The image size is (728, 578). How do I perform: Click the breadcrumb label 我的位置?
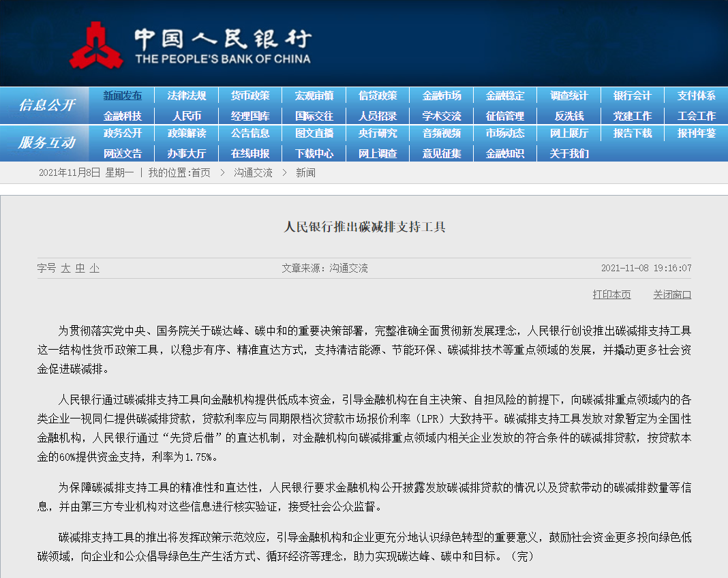168,172
